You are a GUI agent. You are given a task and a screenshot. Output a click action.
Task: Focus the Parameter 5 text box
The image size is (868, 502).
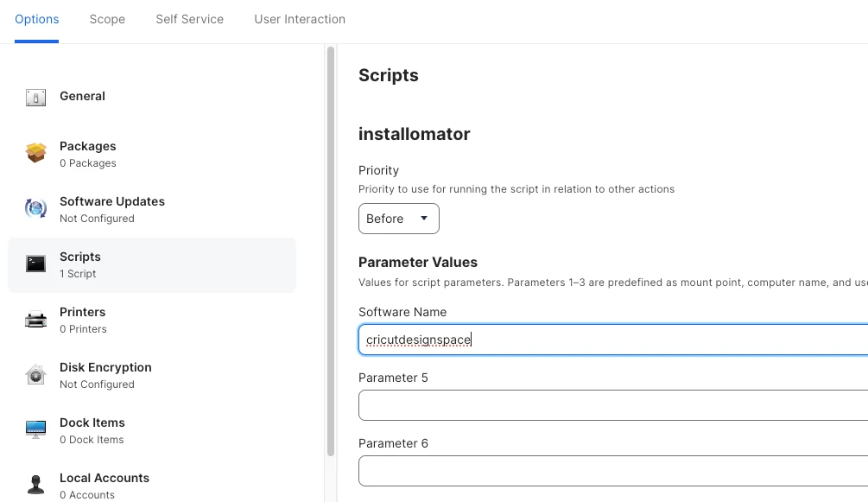(x=613, y=405)
